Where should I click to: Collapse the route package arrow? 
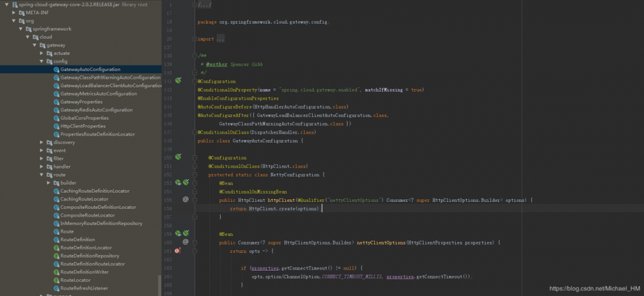pos(41,175)
